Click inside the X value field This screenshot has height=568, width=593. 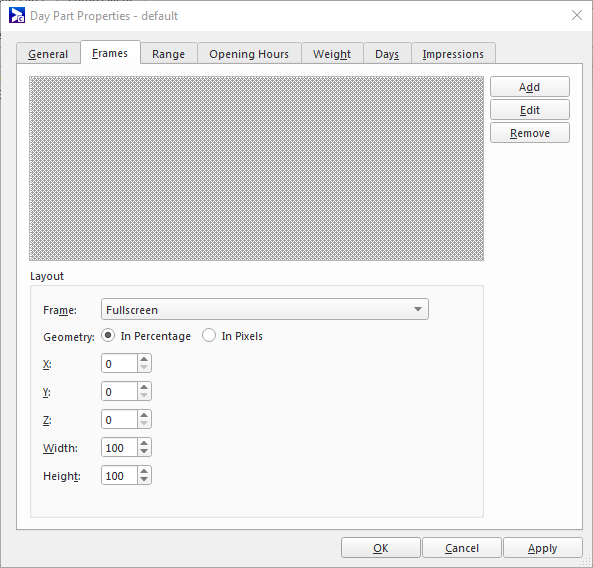coord(119,363)
